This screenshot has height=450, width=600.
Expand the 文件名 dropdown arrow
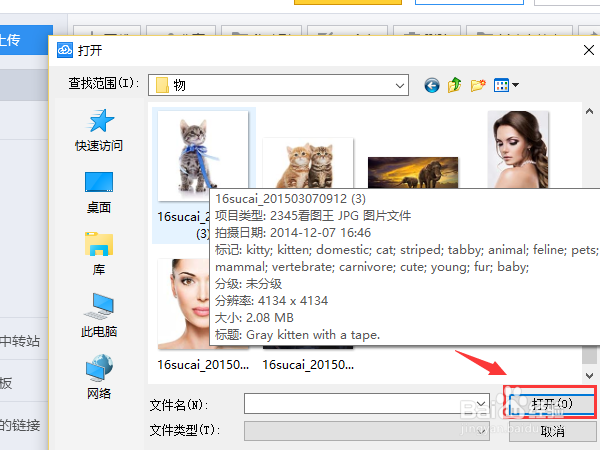[x=481, y=404]
